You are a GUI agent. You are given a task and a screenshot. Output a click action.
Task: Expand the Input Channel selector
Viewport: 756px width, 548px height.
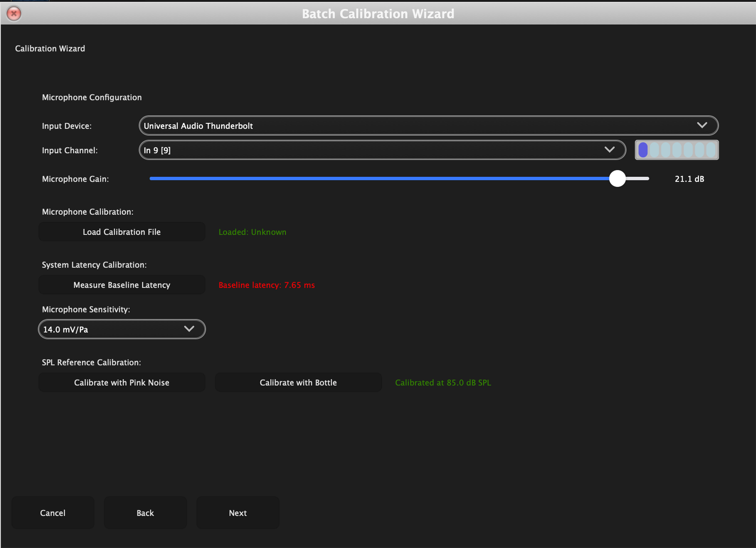coord(382,150)
